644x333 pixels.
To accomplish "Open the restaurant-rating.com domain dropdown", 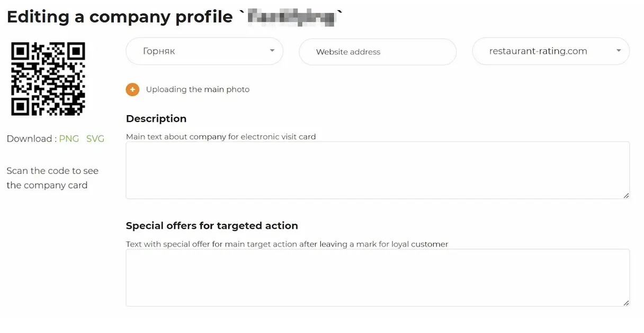I will (551, 51).
